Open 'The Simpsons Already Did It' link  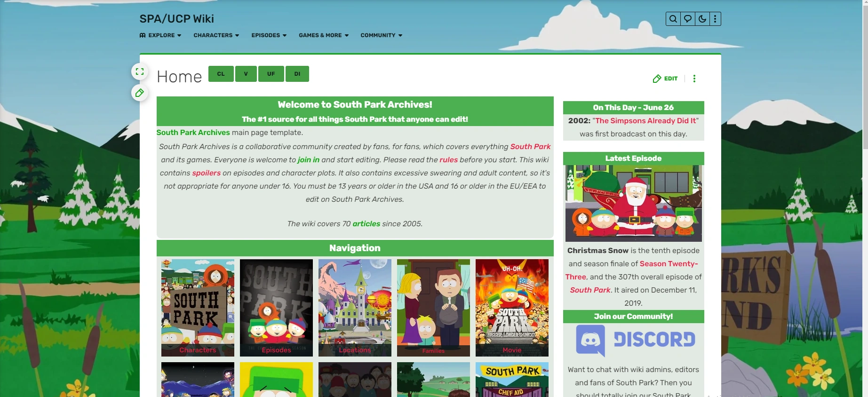click(645, 121)
